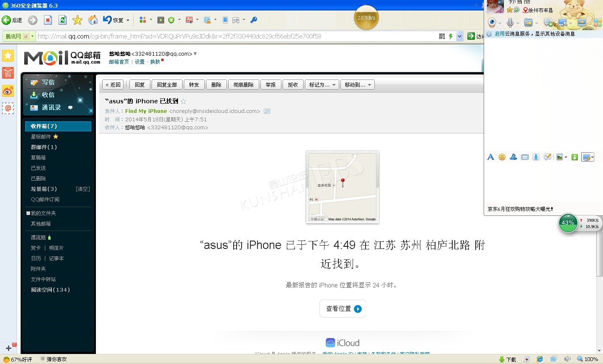Open the mail @ sidebar icon
The width and height of the screenshot is (603, 364).
8,108
